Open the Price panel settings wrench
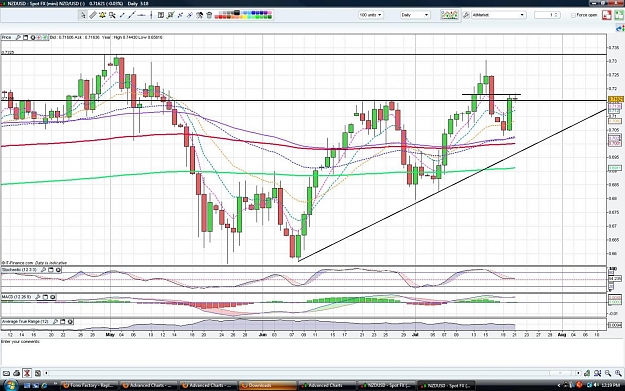Screen dimensions: 625x391 18,37
